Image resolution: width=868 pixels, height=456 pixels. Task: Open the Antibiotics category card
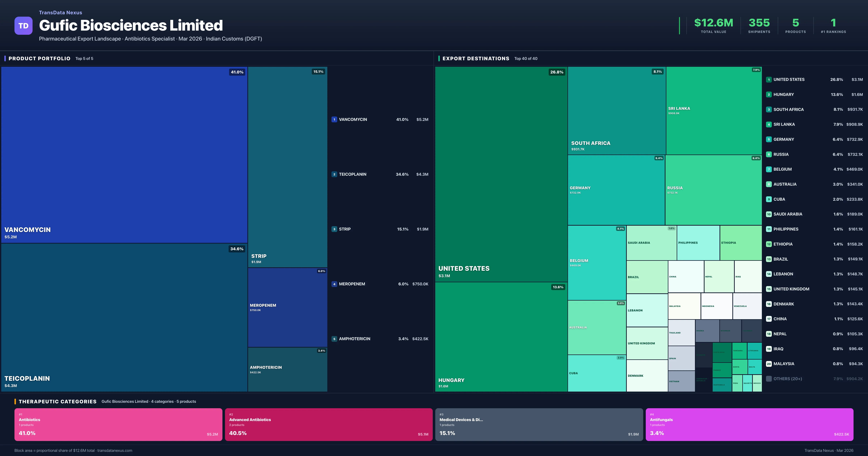[118, 424]
